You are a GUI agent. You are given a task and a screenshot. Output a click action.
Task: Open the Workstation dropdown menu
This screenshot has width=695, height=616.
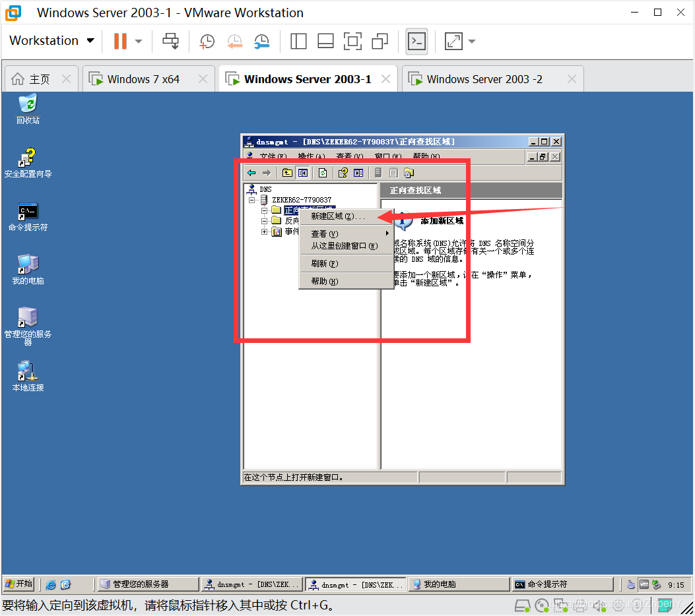(52, 41)
